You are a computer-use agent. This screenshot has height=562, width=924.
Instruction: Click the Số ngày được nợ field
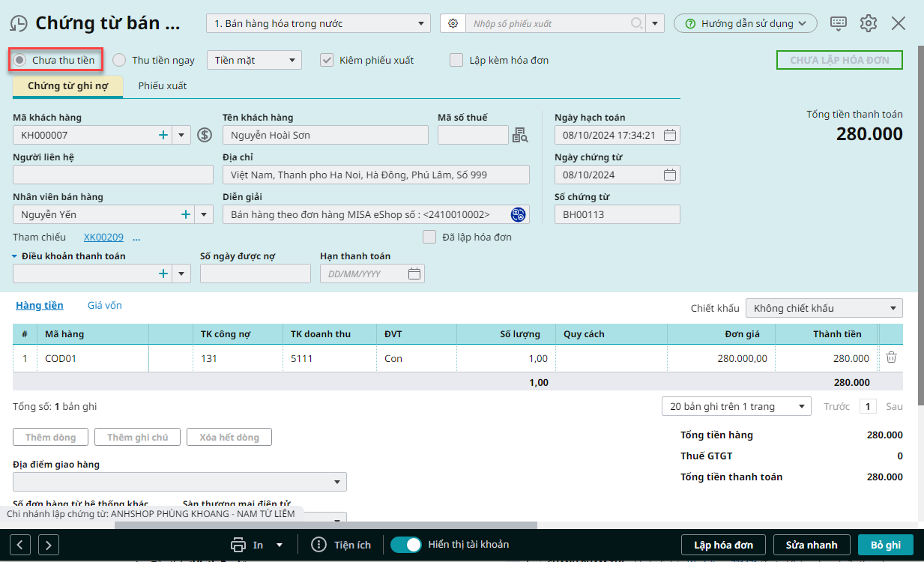(x=255, y=274)
